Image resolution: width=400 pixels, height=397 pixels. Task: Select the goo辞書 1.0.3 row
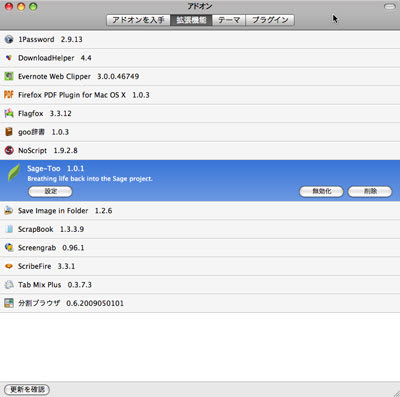pos(200,132)
